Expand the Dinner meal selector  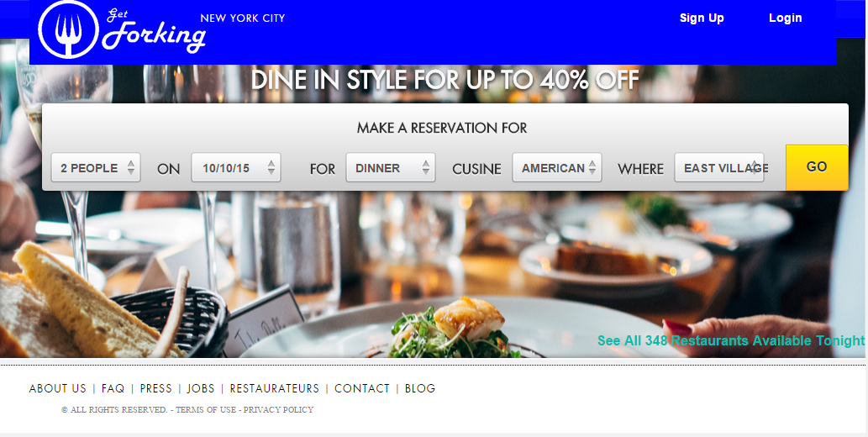coord(391,167)
